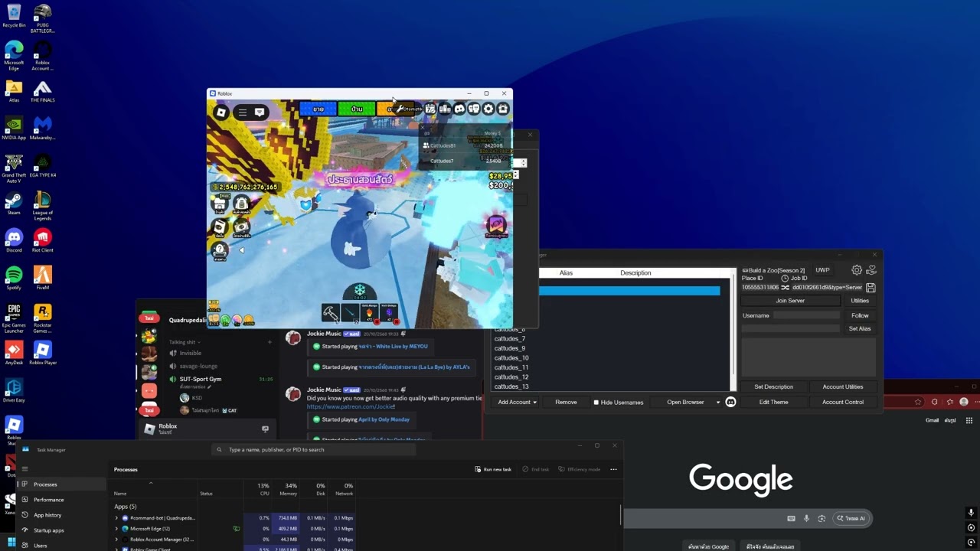Switch to Task Manager Performance tab

62,500
